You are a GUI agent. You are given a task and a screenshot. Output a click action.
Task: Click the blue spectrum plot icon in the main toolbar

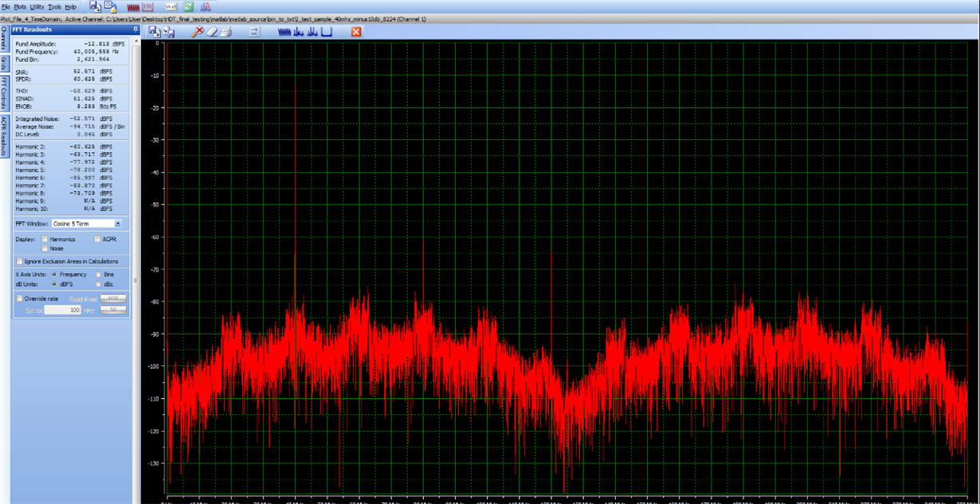[206, 6]
